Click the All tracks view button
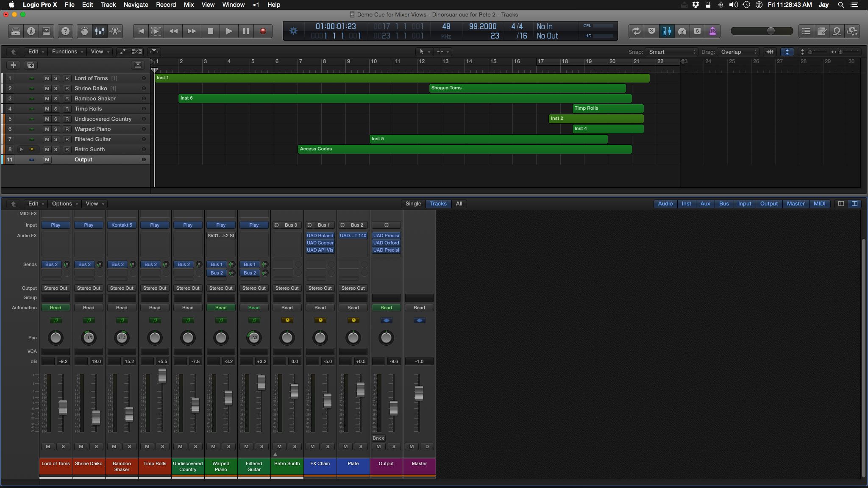 [x=459, y=203]
